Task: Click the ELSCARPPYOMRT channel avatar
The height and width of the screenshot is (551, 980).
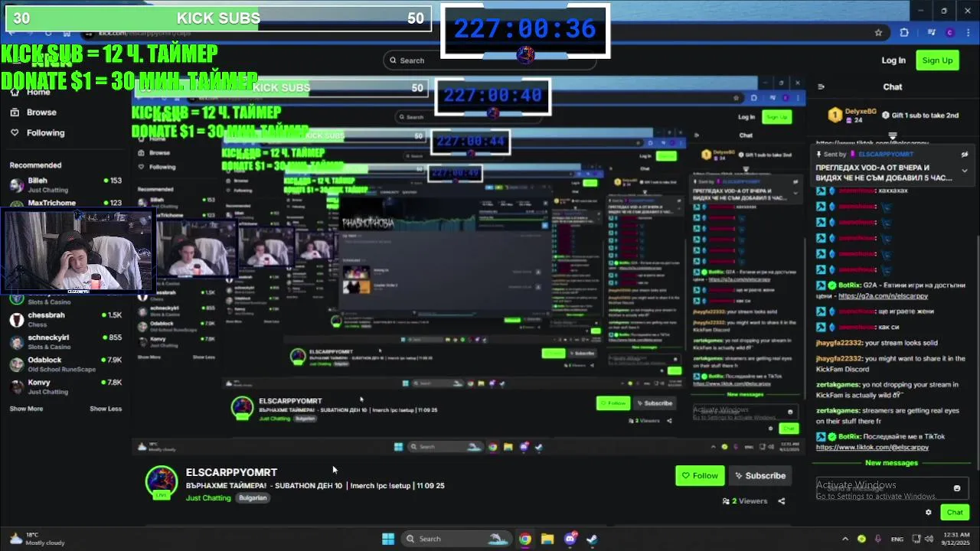Action: [x=162, y=482]
